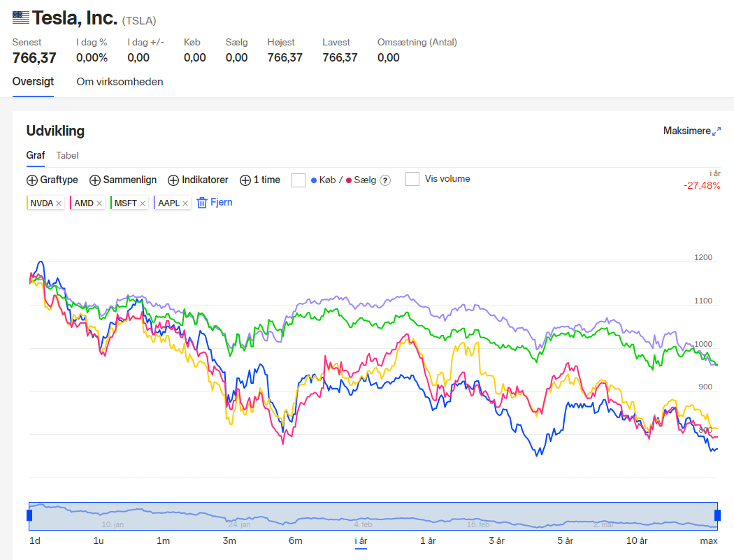Click the plus icon beside Graftype

32,180
